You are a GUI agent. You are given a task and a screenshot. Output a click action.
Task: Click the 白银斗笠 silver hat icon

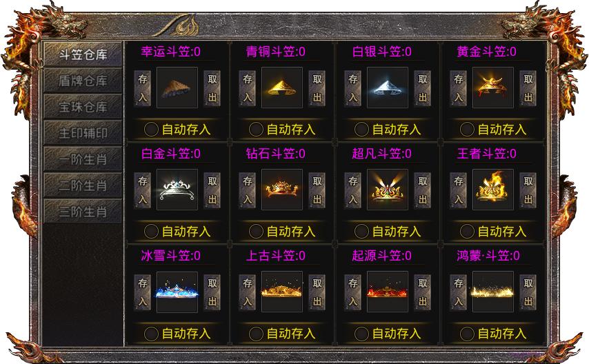[x=388, y=88]
